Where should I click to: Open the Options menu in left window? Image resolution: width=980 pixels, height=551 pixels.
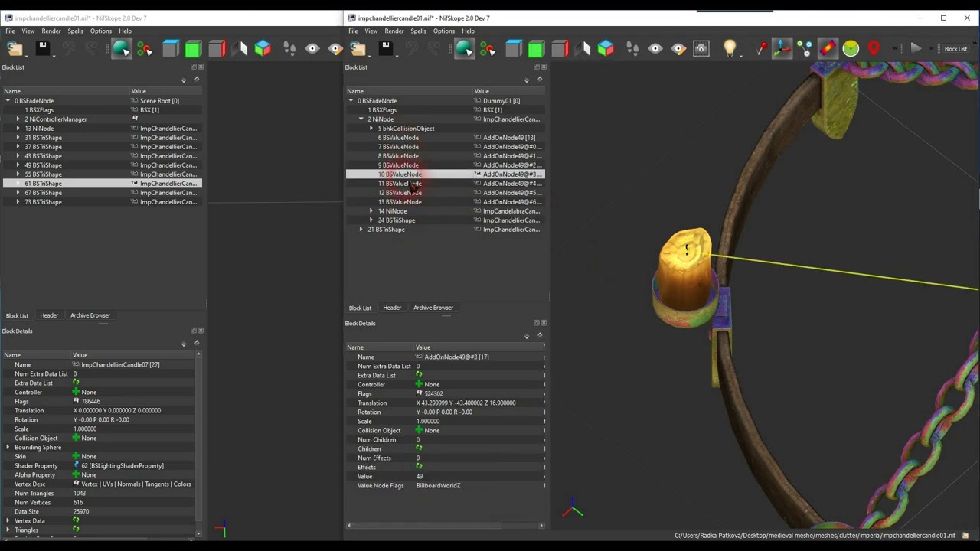(x=101, y=31)
